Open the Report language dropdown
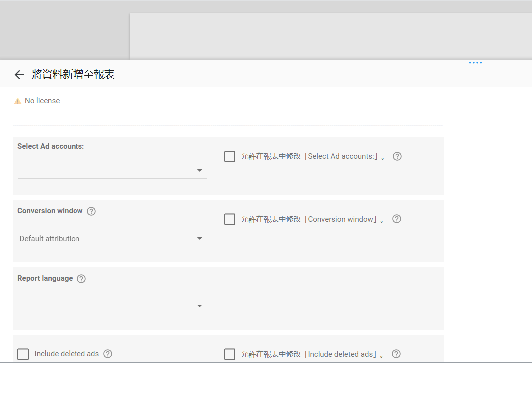The height and width of the screenshot is (402, 532). point(112,306)
